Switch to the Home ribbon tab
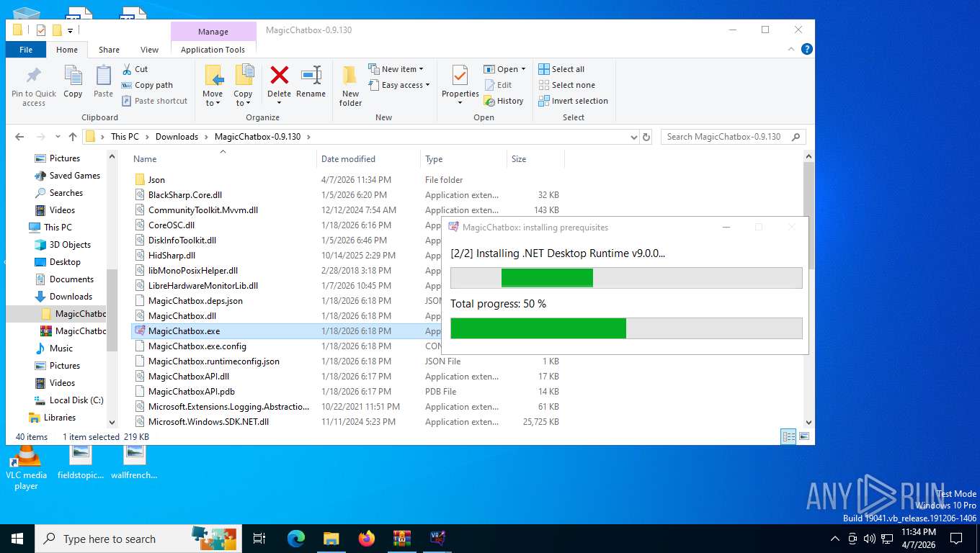 pos(67,50)
